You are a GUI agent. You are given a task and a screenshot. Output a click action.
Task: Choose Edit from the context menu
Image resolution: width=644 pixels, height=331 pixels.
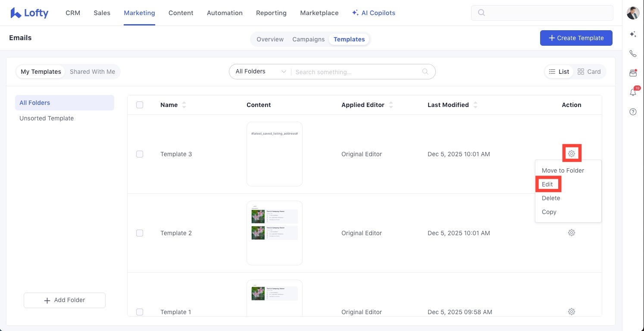[547, 184]
